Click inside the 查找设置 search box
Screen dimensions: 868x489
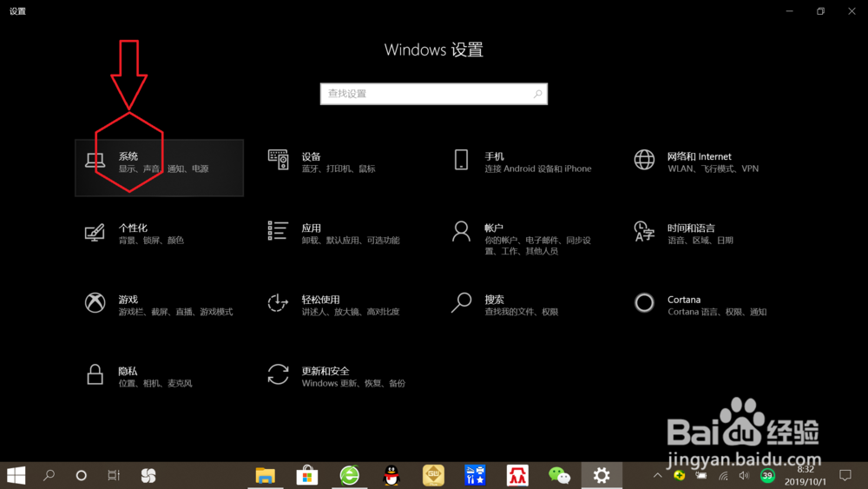pyautogui.click(x=433, y=94)
